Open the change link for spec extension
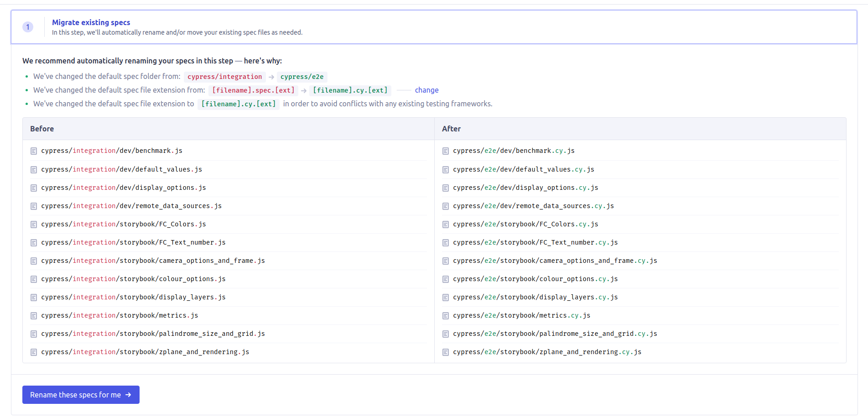Screen dimensions: 868x418 click(426, 90)
